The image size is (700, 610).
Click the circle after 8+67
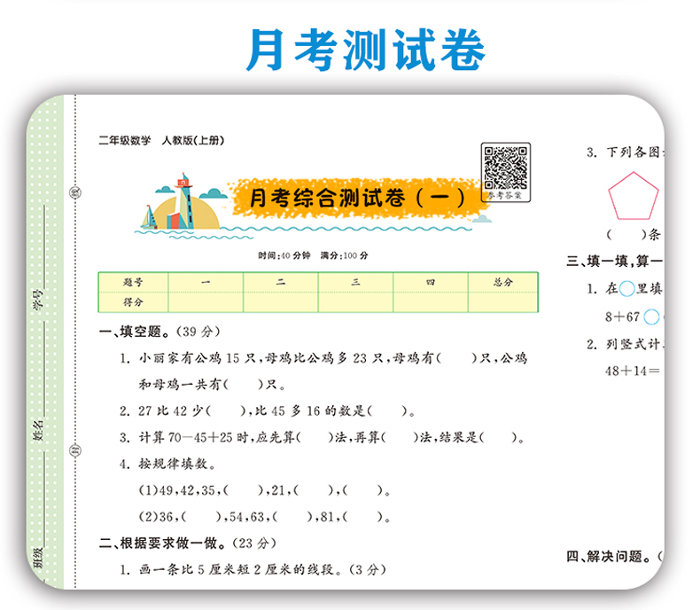pos(651,317)
